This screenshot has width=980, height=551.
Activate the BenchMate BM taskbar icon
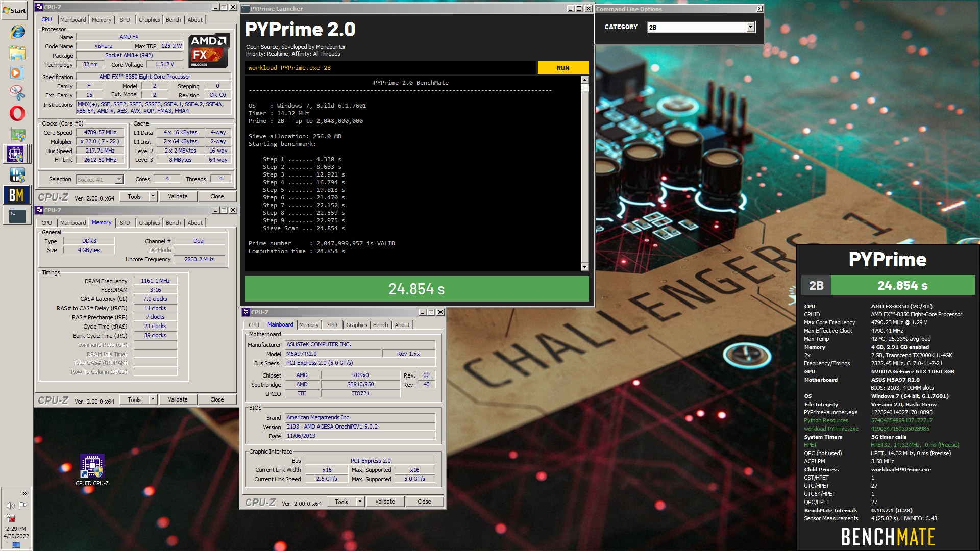point(16,195)
